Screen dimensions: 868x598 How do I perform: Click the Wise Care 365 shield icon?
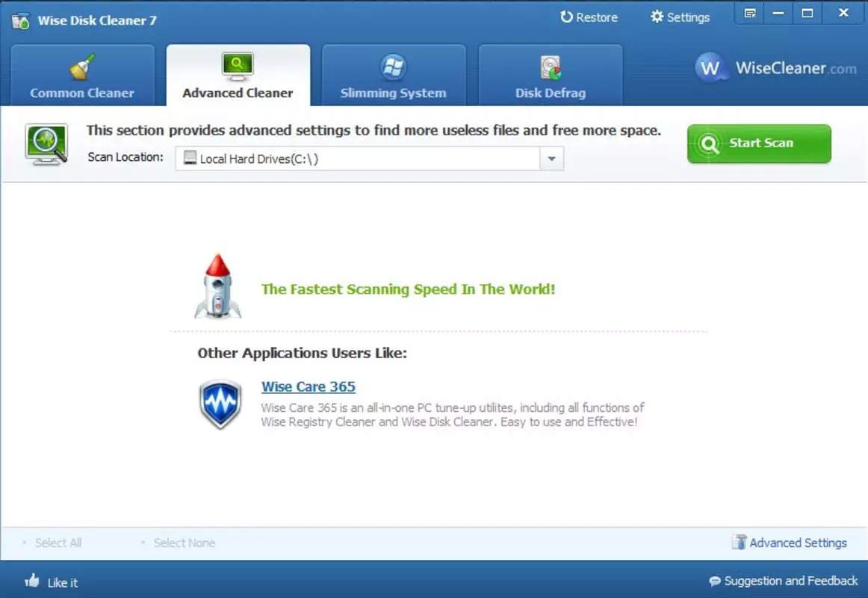[x=220, y=404]
